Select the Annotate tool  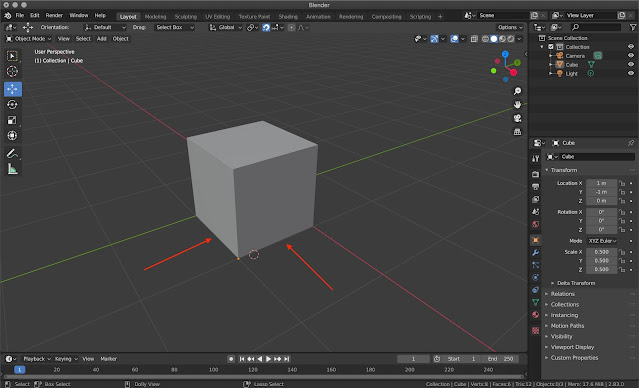(12, 154)
